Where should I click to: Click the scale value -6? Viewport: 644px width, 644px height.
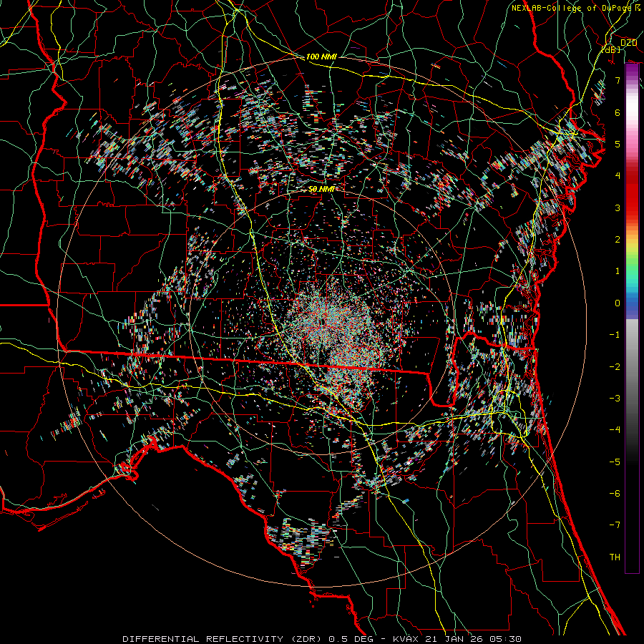point(615,494)
